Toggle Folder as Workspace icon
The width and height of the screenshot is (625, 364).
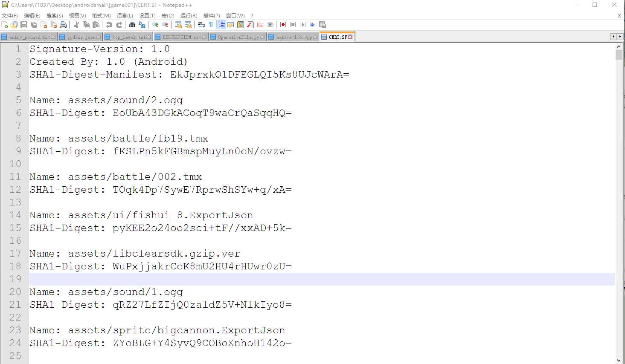(x=260, y=25)
